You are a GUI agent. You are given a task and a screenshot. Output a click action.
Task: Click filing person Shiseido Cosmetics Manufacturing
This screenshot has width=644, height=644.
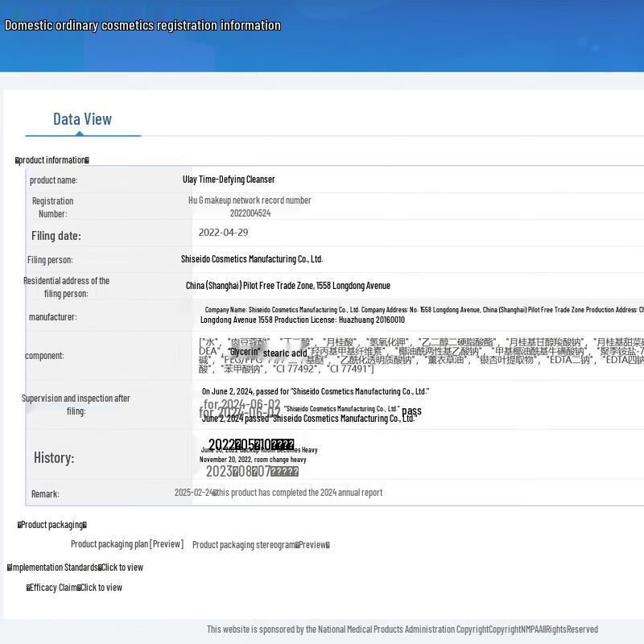tap(251, 259)
